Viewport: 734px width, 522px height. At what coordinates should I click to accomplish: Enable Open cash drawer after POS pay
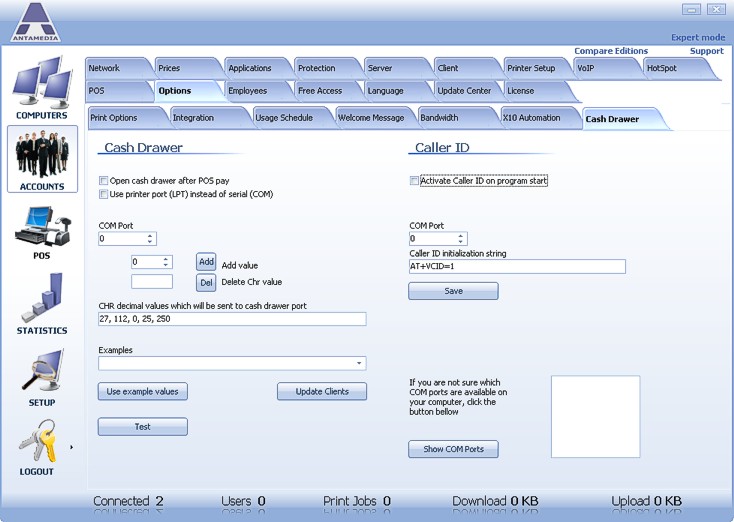point(104,181)
